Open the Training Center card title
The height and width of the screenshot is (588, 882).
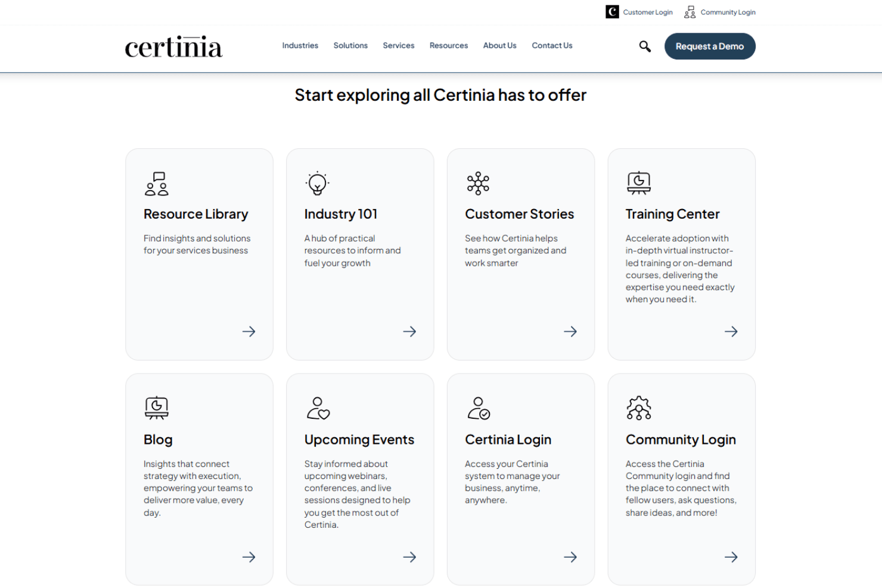(672, 214)
